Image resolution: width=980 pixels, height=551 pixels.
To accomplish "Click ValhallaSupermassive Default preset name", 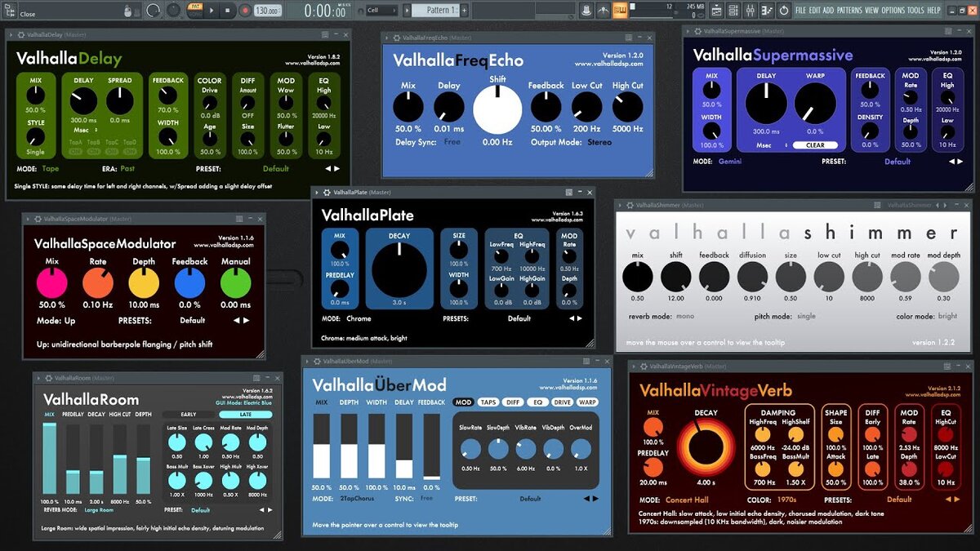I will pyautogui.click(x=898, y=162).
